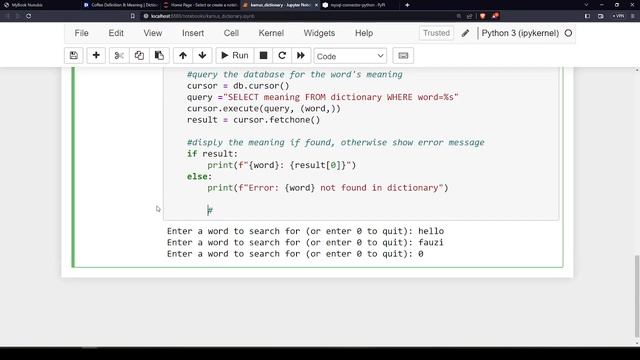Click the output line ending with hello
Screen dimensions: 640x360
305,231
